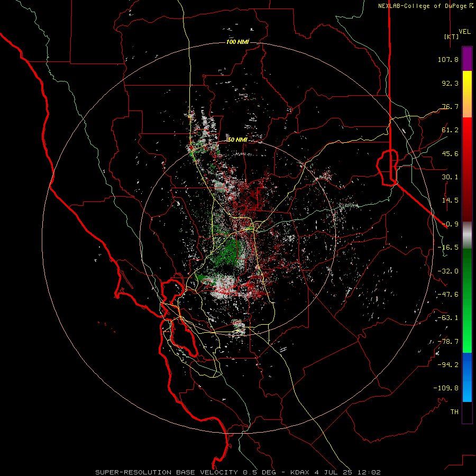Click the [KT] units label

[x=451, y=36]
